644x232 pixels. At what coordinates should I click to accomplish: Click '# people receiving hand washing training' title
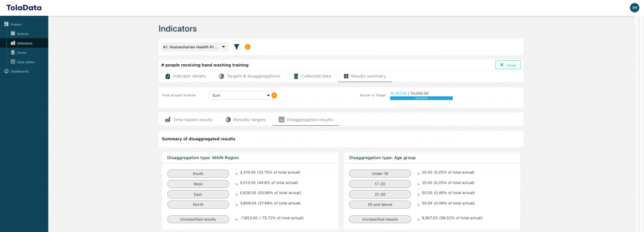205,65
